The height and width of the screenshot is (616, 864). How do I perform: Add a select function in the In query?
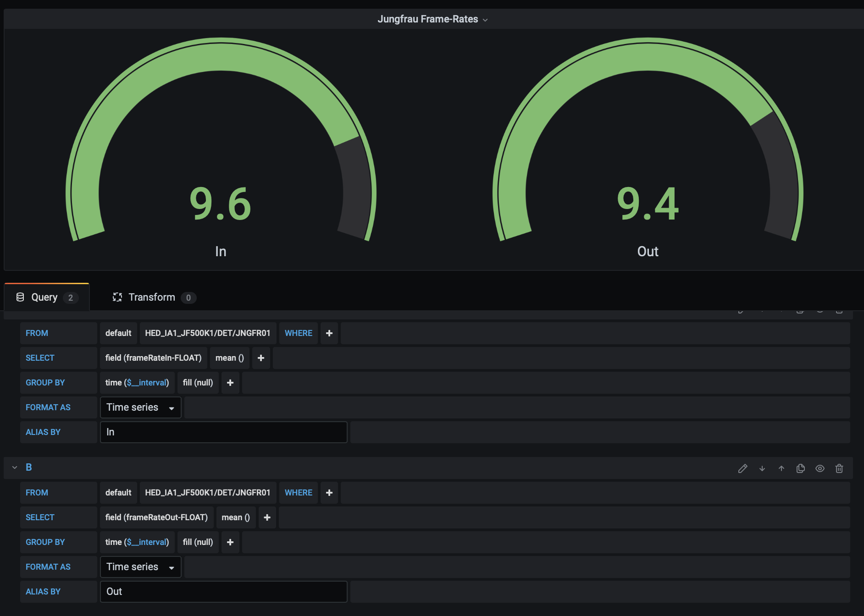(x=261, y=358)
